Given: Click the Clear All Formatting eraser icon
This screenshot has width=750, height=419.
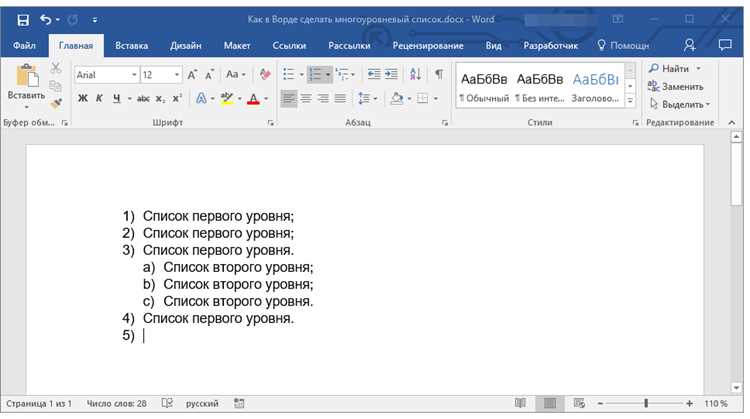Looking at the screenshot, I should coord(265,74).
